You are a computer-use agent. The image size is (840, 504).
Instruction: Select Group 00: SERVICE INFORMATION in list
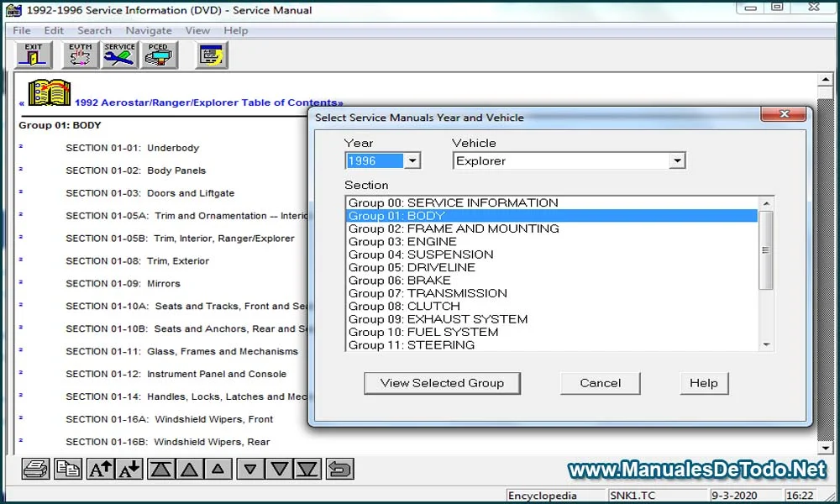[552, 203]
